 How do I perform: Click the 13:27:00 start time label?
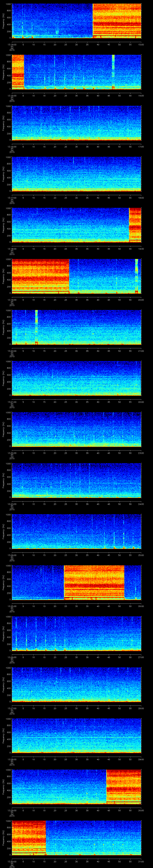tap(12, 708)
